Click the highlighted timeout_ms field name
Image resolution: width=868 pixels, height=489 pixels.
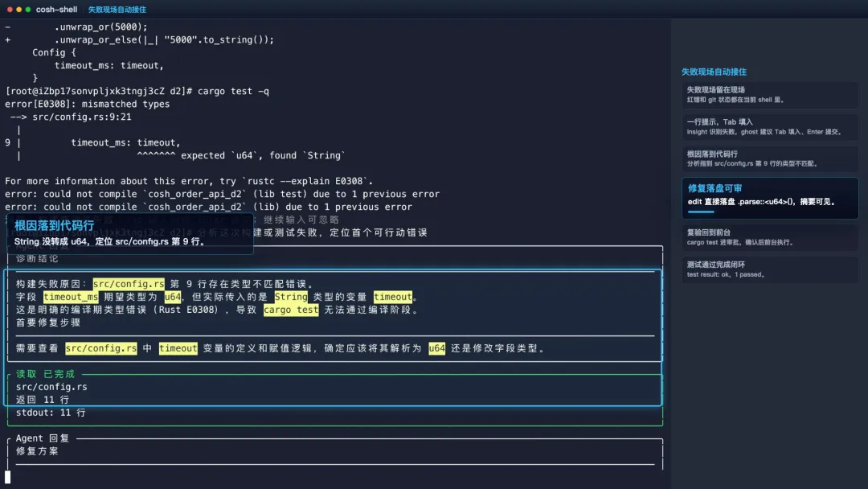[71, 297]
